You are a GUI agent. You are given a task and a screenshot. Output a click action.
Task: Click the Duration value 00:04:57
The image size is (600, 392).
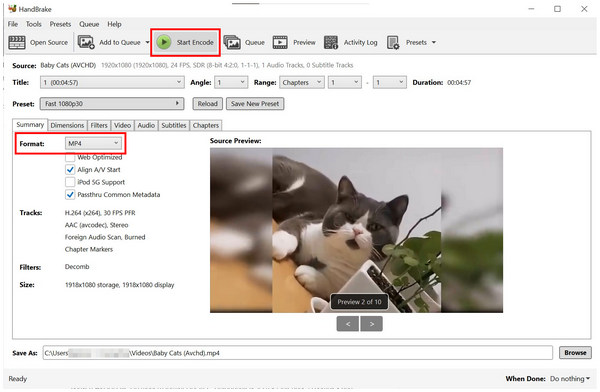459,82
